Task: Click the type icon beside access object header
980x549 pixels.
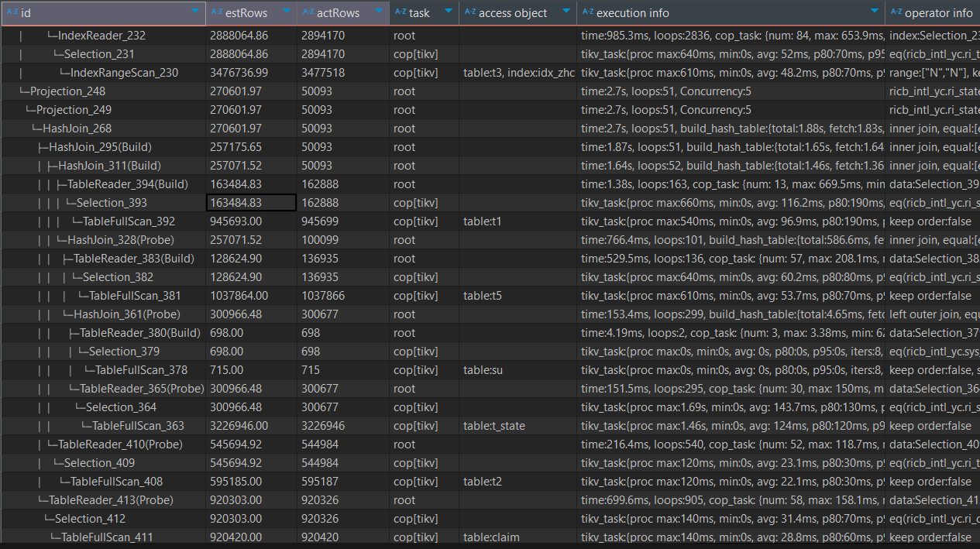Action: pyautogui.click(x=470, y=12)
